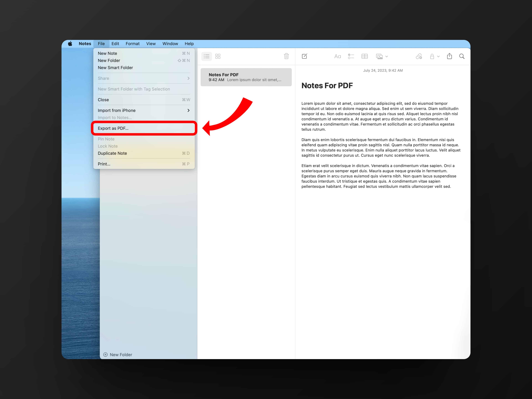Viewport: 532px width, 399px height.
Task: Insert a checklist into the note
Action: coord(351,56)
